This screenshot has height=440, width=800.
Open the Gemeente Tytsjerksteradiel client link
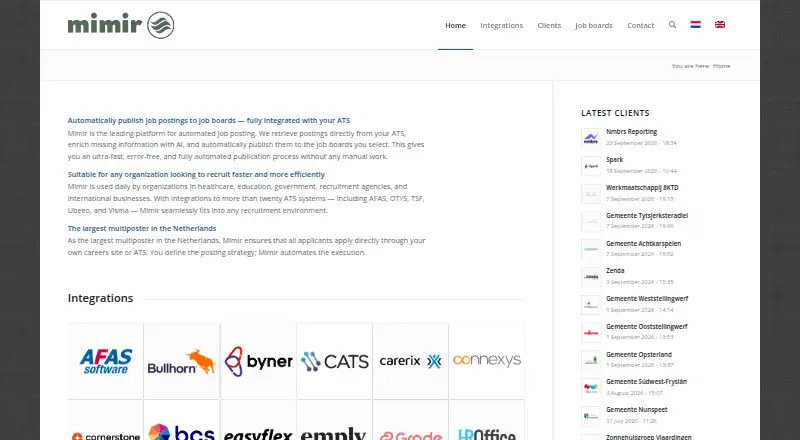pyautogui.click(x=647, y=215)
